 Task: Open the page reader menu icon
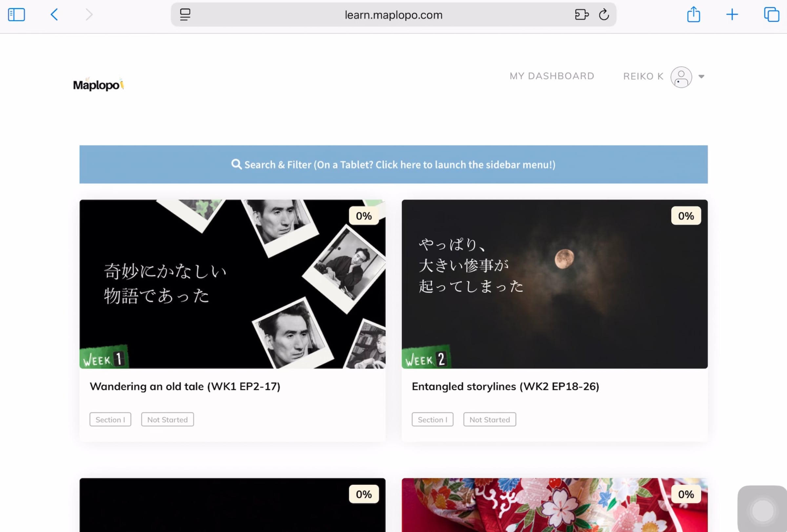(185, 14)
